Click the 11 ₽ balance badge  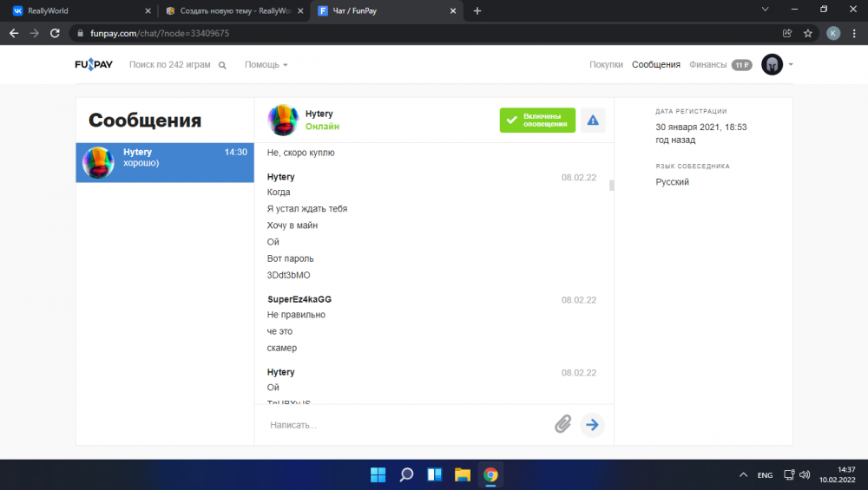pyautogui.click(x=742, y=65)
